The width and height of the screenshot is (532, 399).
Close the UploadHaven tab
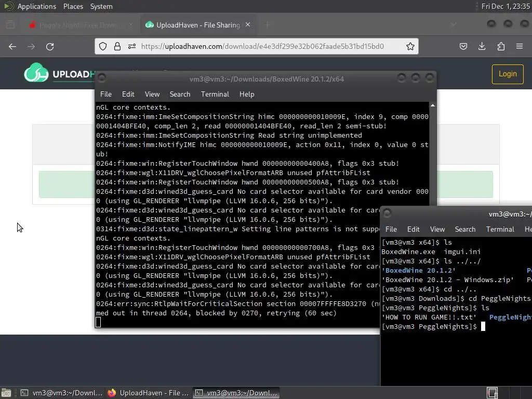(x=248, y=25)
